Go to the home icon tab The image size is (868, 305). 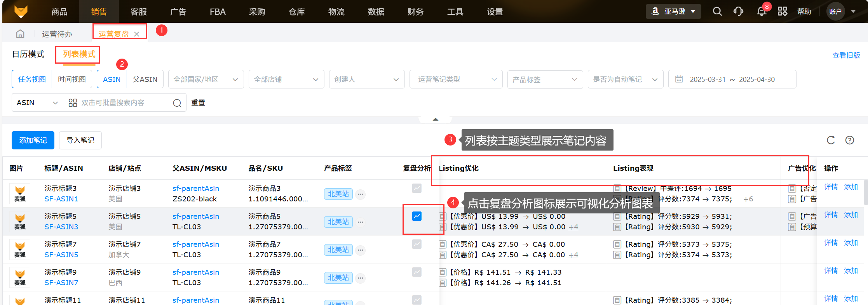point(20,34)
